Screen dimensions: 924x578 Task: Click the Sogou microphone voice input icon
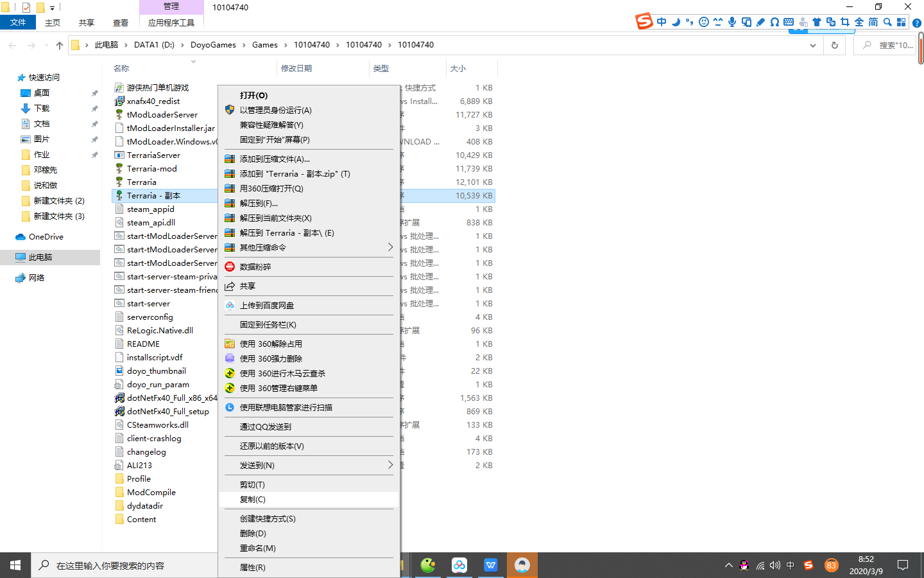coord(732,22)
